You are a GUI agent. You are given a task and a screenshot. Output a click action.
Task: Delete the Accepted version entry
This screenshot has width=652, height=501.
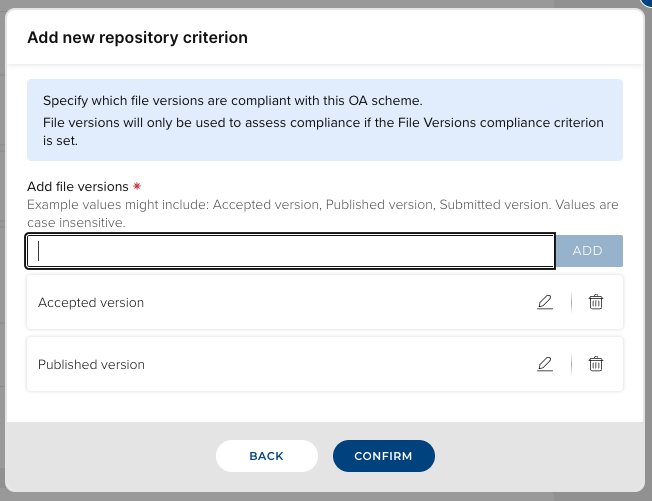595,302
